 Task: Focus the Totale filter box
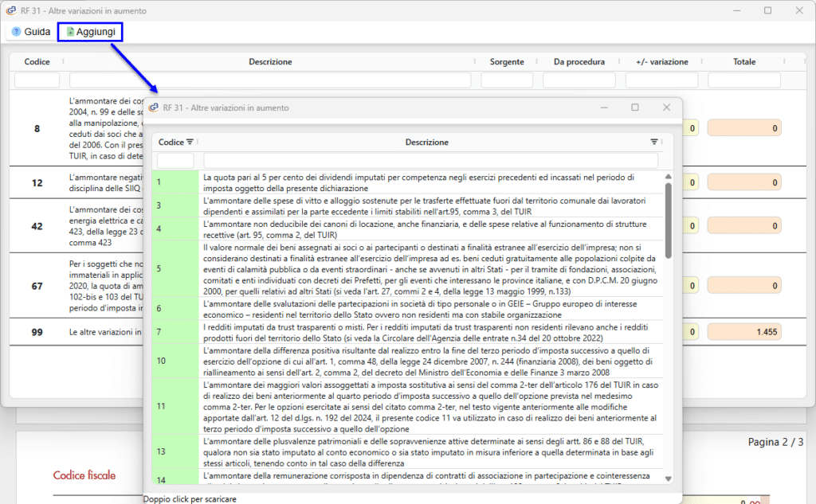(744, 80)
